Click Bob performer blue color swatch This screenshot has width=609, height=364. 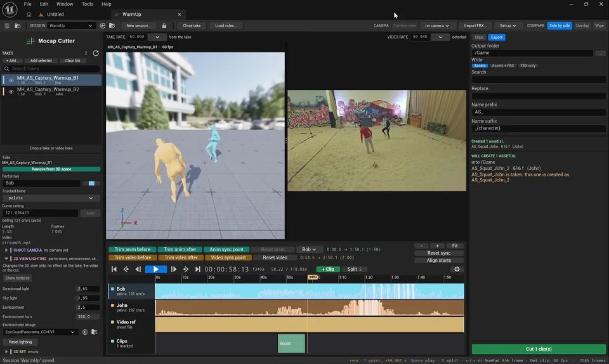pyautogui.click(x=91, y=183)
